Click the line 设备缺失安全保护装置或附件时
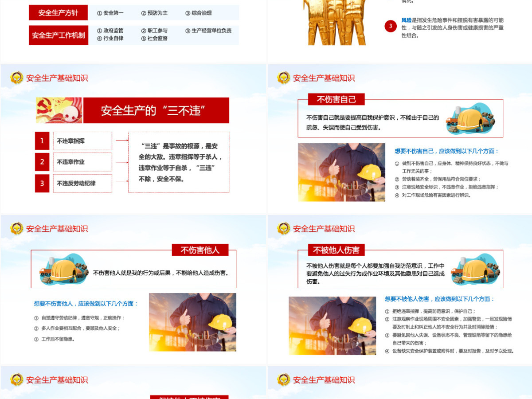The width and height of the screenshot is (532, 399). [x=450, y=351]
